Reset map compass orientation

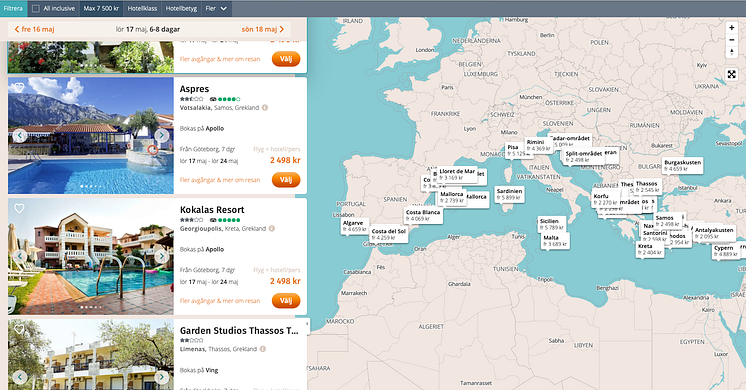click(731, 52)
